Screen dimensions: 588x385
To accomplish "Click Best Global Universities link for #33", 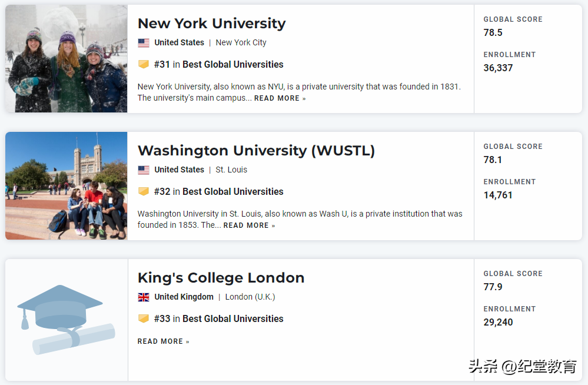I will point(232,318).
